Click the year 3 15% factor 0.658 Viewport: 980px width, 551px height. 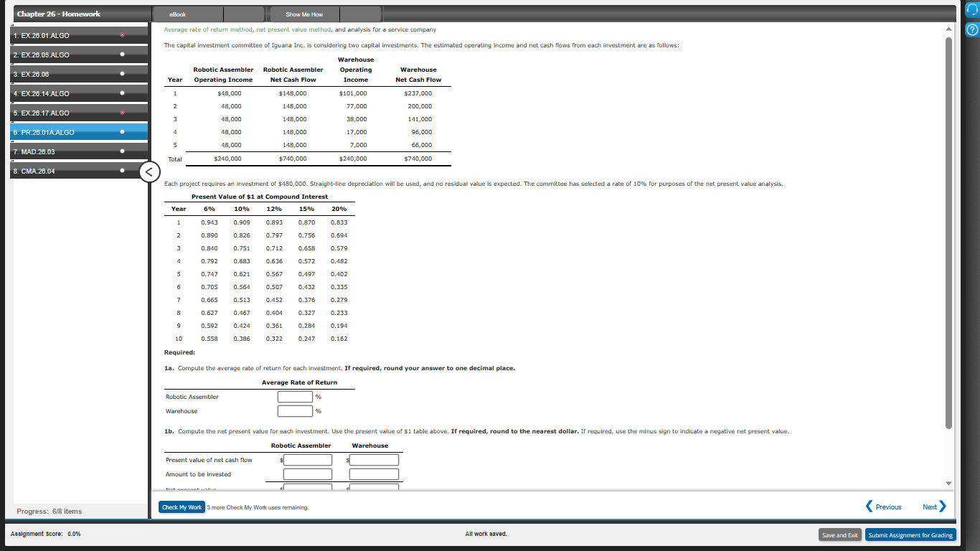306,248
